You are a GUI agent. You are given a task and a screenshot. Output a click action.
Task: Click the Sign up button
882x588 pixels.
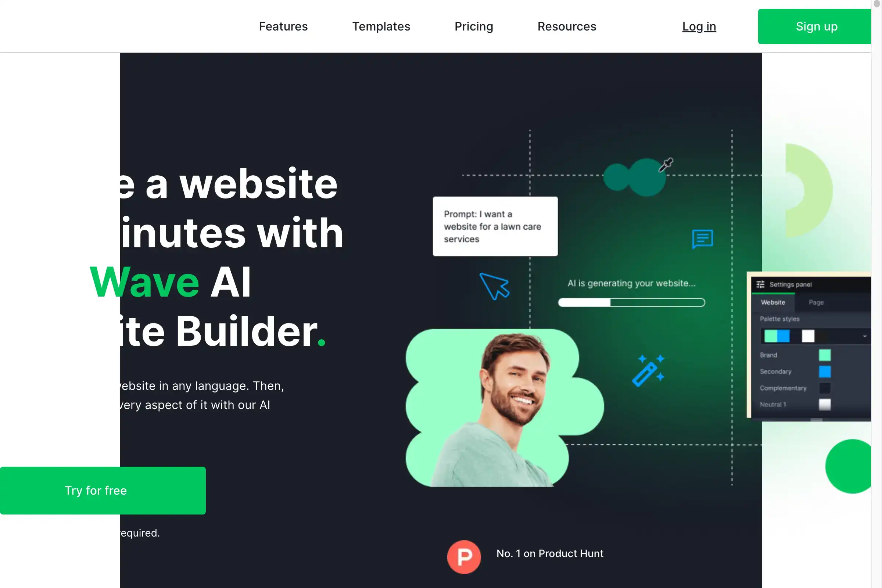(x=816, y=26)
